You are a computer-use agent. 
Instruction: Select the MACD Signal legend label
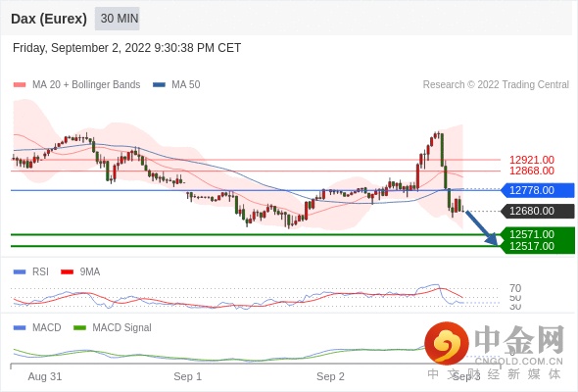[x=122, y=328]
